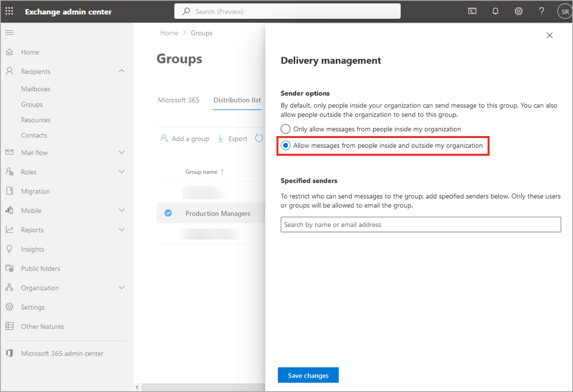The width and height of the screenshot is (573, 392).
Task: Expand the Organization chevron
Action: click(122, 288)
